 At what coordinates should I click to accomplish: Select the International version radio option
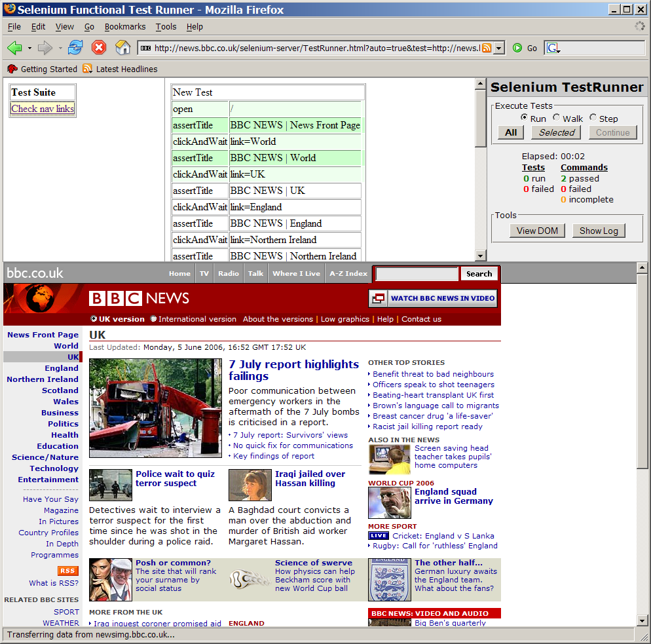click(x=154, y=319)
